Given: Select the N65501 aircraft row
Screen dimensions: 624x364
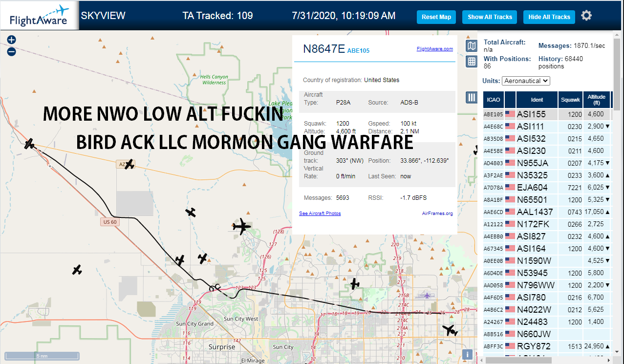Looking at the screenshot, I should click(547, 200).
